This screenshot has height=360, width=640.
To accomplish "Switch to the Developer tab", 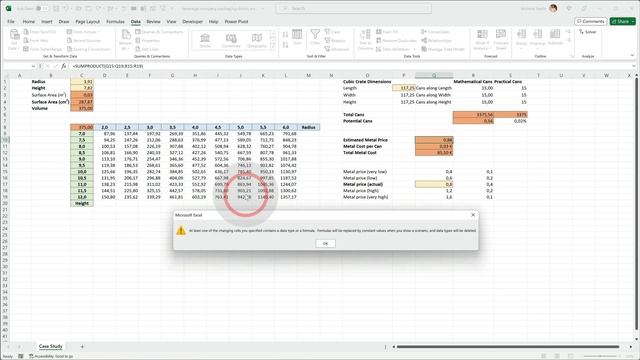I will [x=193, y=21].
